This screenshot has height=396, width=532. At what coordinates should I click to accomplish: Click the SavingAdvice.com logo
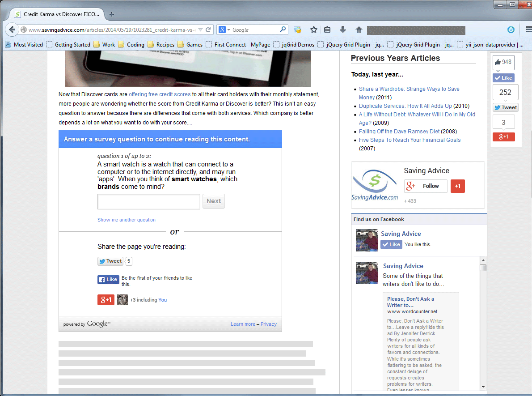tap(375, 185)
